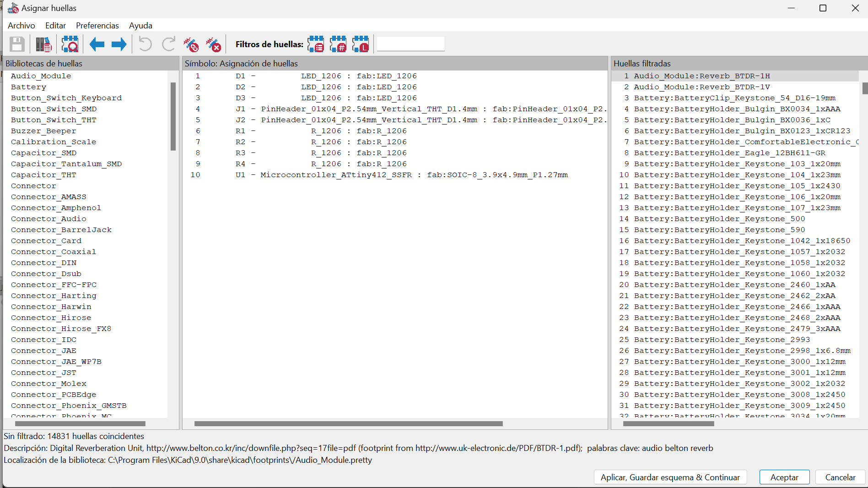The height and width of the screenshot is (488, 868).
Task: Open the Ayuda menu
Action: click(140, 26)
